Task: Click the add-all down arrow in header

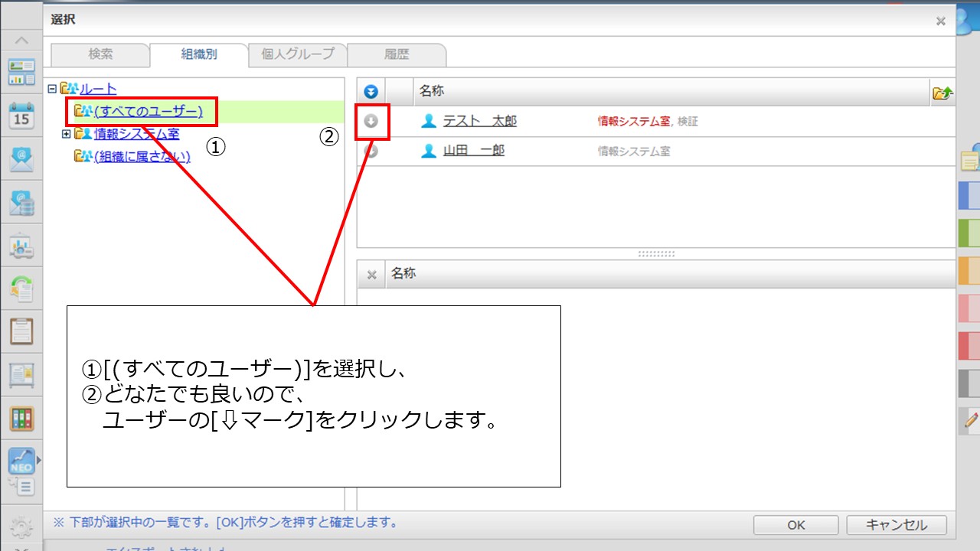Action: [371, 92]
